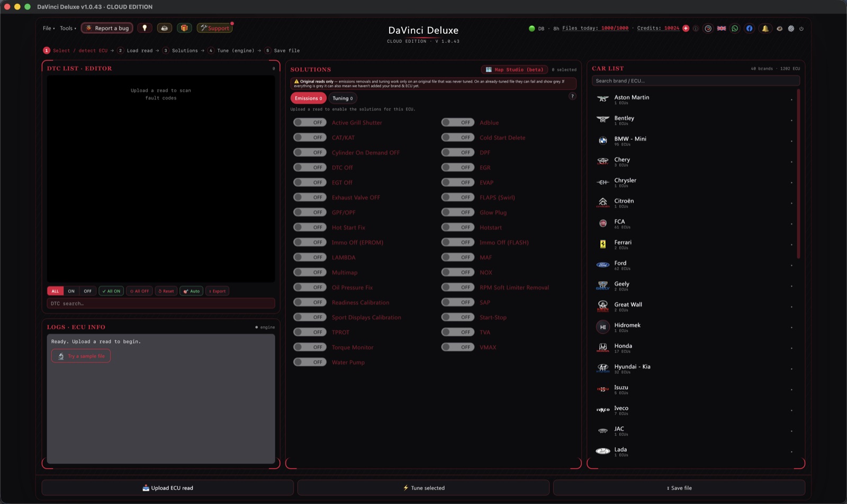The image size is (847, 504).
Task: Click the light bulb idea icon
Action: coord(145,28)
